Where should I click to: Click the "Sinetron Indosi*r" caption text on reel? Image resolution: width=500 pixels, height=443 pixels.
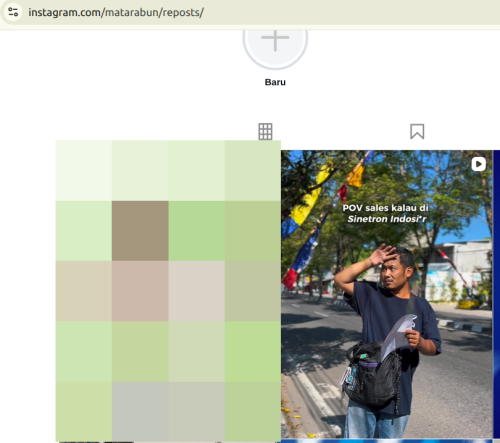387,219
